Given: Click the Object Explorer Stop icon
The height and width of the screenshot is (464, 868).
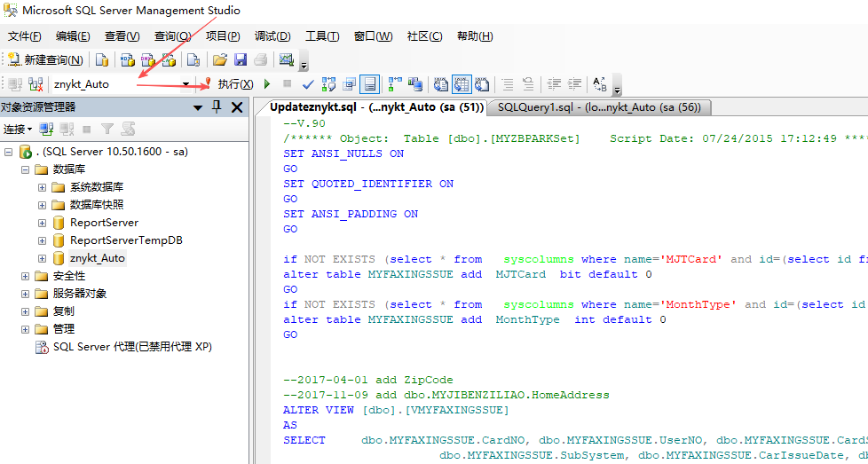Looking at the screenshot, I should pos(86,130).
